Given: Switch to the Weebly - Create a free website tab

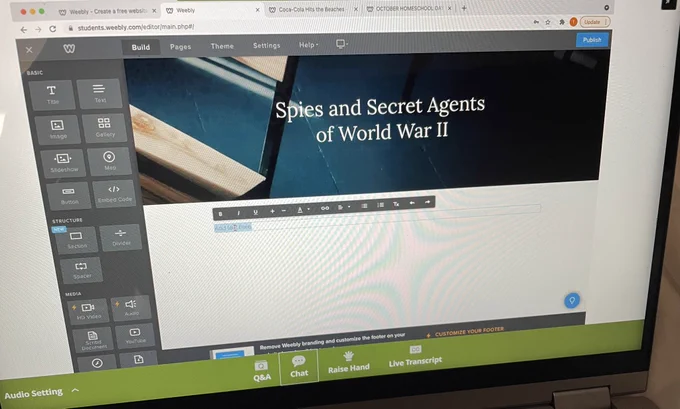Looking at the screenshot, I should click(x=107, y=11).
